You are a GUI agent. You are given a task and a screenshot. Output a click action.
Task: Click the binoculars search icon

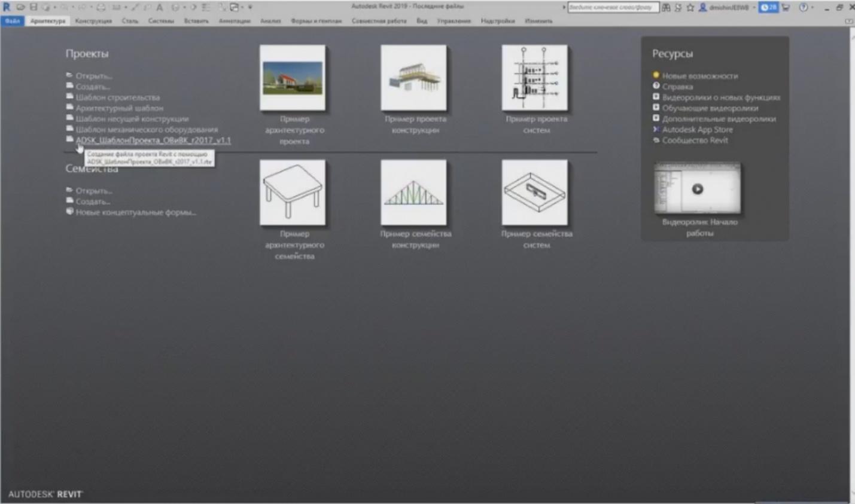click(x=666, y=7)
